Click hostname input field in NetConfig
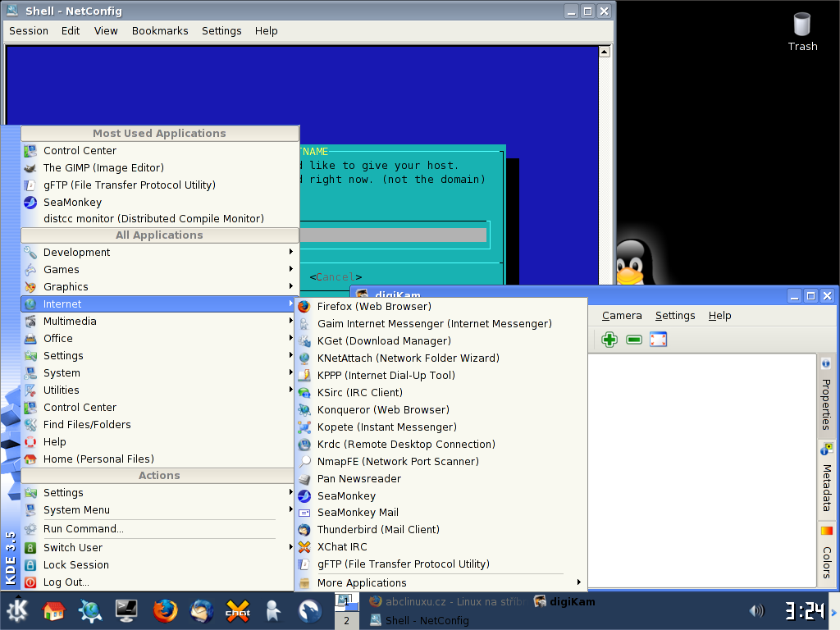Viewport: 840px width, 630px height. (393, 235)
